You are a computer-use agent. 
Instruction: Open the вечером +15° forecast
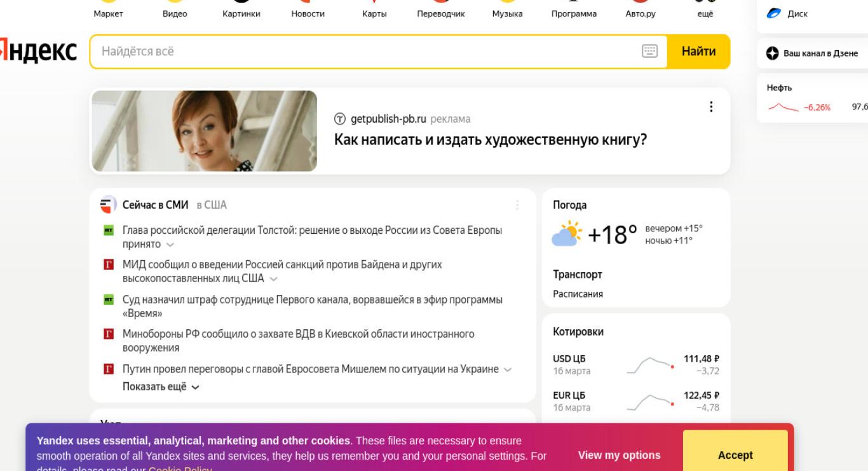point(674,229)
